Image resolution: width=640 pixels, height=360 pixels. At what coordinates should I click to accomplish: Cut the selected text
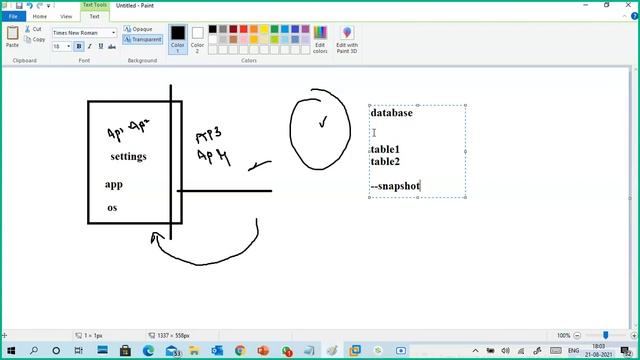[33, 29]
